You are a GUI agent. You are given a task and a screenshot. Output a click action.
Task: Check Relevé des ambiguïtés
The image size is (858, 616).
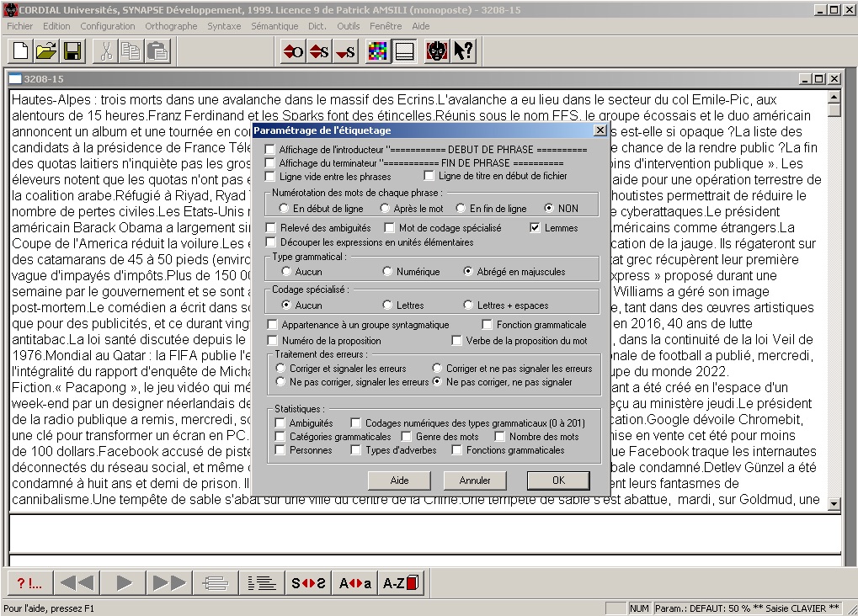[x=271, y=227]
